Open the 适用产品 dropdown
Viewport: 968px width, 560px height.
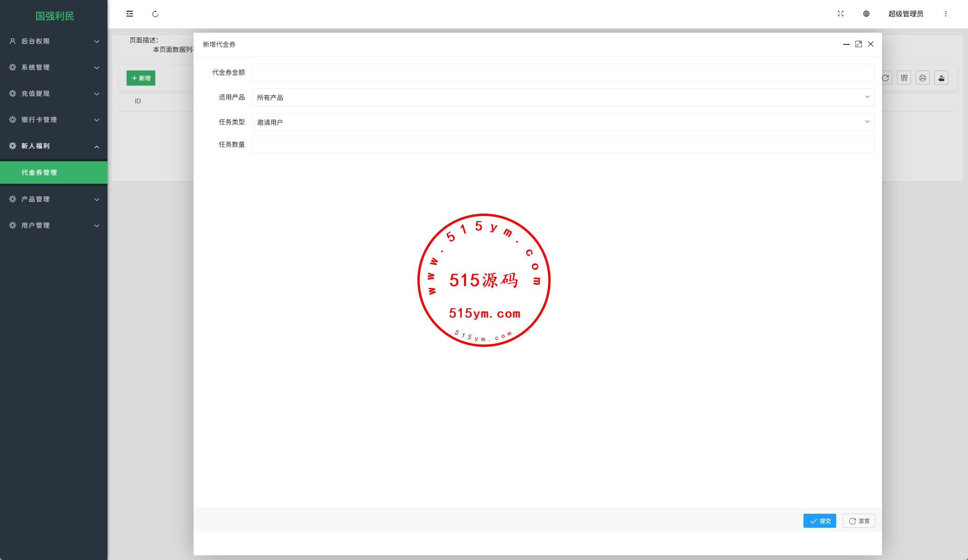563,97
